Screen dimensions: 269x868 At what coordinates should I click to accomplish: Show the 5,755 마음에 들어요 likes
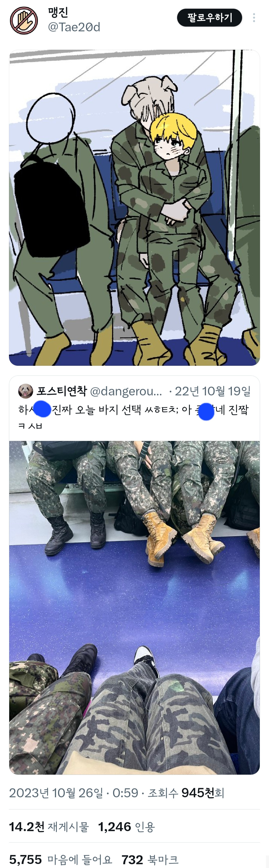click(x=61, y=860)
